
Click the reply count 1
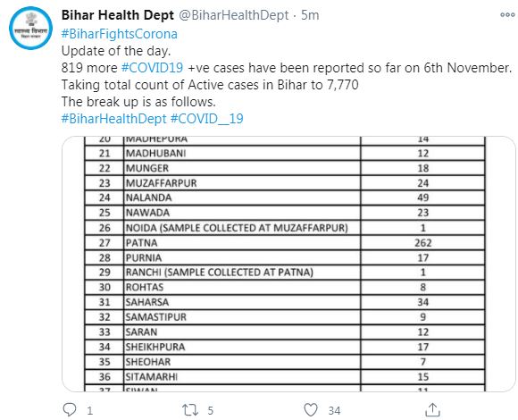(x=90, y=410)
